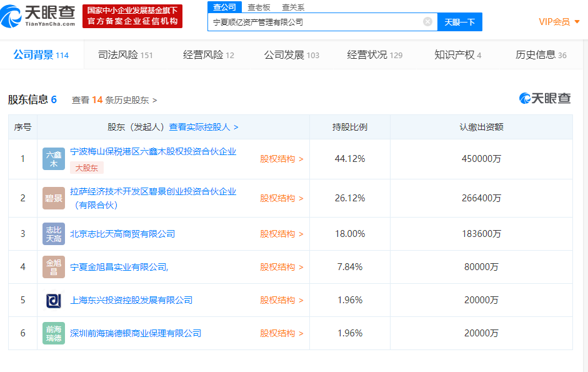Switch to the 历史信息 tab

541,55
